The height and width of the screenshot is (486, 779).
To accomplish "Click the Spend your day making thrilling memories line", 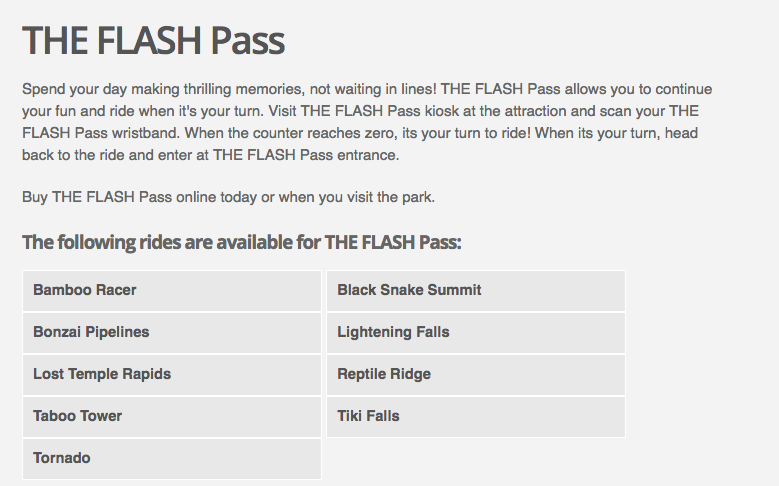I will [367, 89].
